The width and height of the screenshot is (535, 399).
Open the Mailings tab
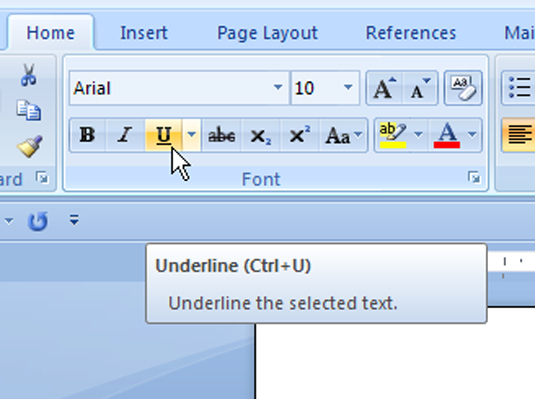pyautogui.click(x=519, y=33)
